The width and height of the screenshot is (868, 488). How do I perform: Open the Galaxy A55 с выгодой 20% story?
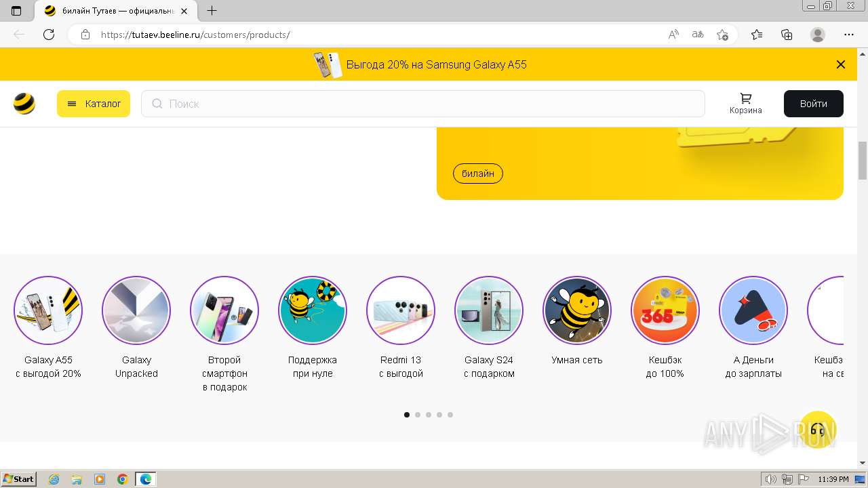tap(48, 310)
